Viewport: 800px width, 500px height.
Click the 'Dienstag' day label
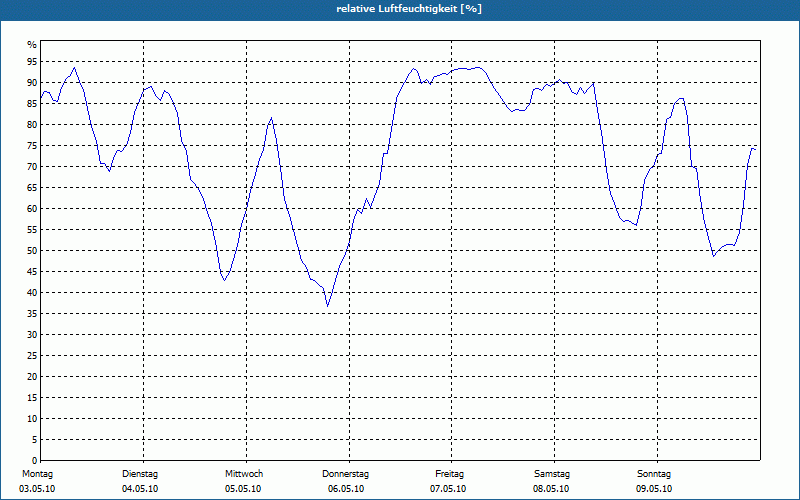coord(140,474)
